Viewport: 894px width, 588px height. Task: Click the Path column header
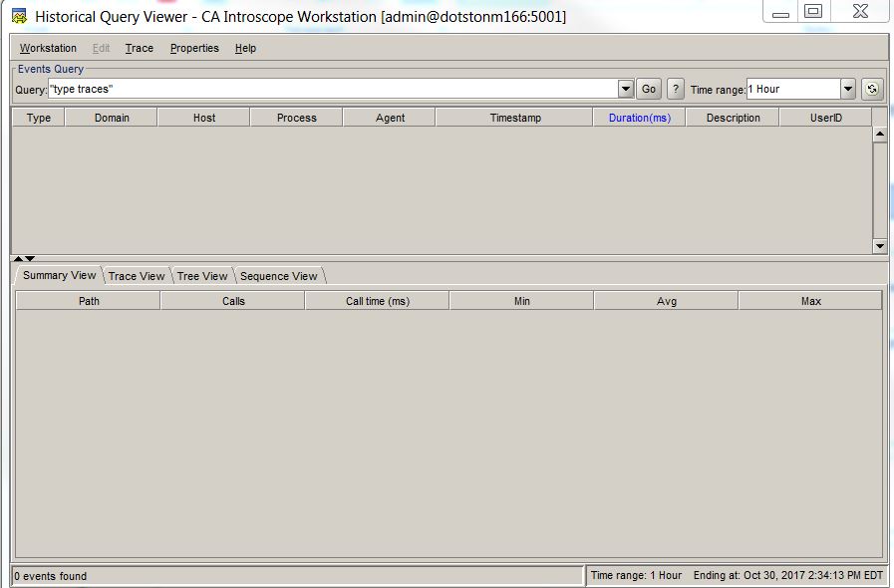[x=89, y=301]
